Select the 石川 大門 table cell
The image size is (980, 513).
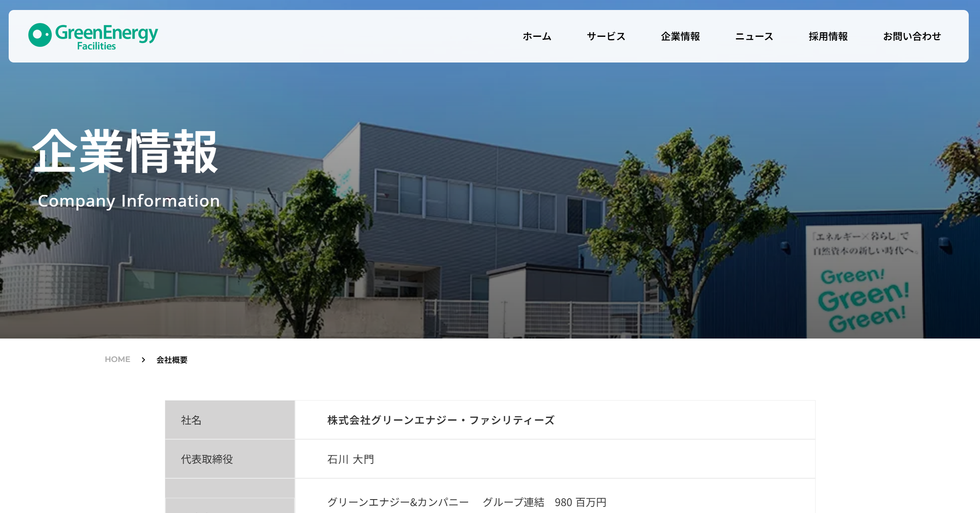coord(555,459)
